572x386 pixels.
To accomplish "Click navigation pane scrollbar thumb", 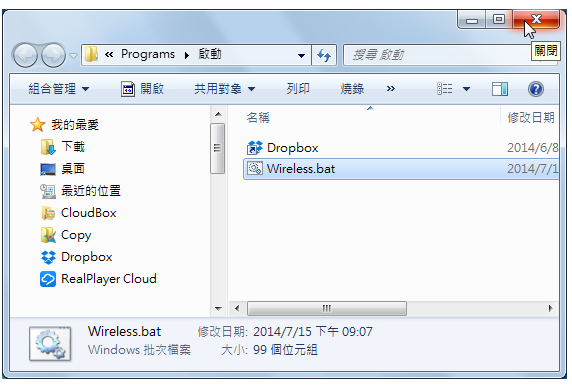I will (x=217, y=148).
